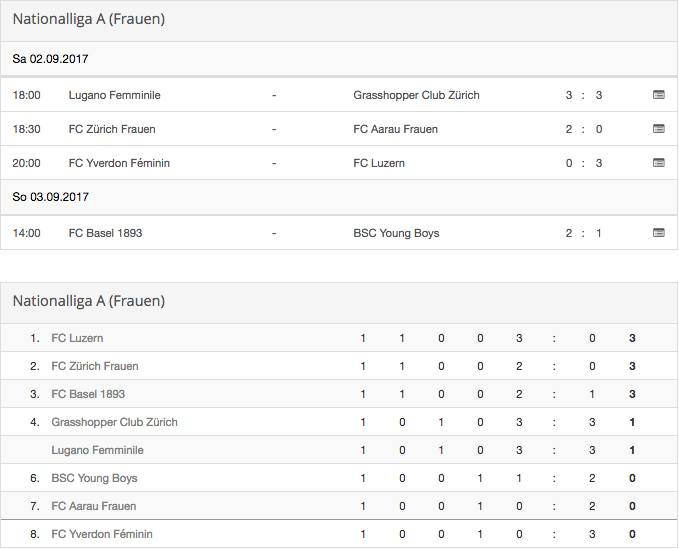Open FC Luzern from the 20:00 match
679x549 pixels.
pyautogui.click(x=379, y=163)
